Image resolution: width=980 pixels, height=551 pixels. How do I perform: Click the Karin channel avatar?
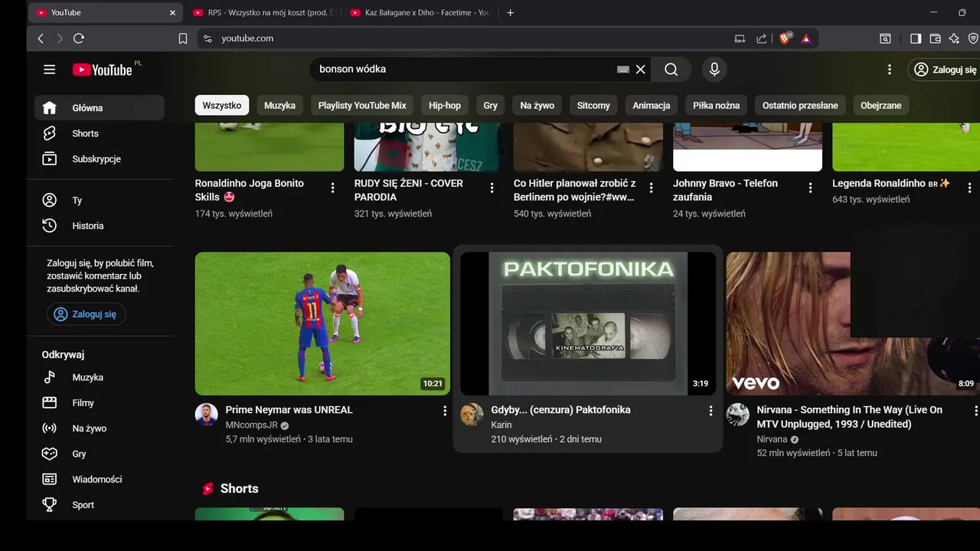(472, 415)
